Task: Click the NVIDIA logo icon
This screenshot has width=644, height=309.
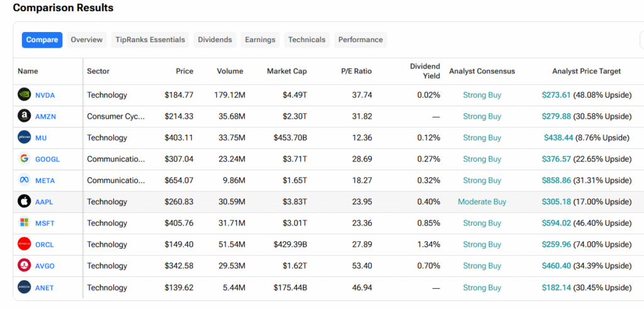Action: point(25,95)
